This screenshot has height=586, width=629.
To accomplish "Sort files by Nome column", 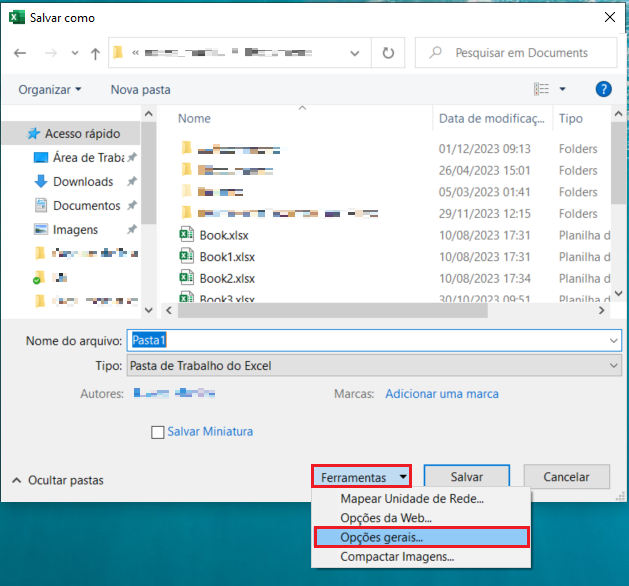I will click(x=194, y=118).
